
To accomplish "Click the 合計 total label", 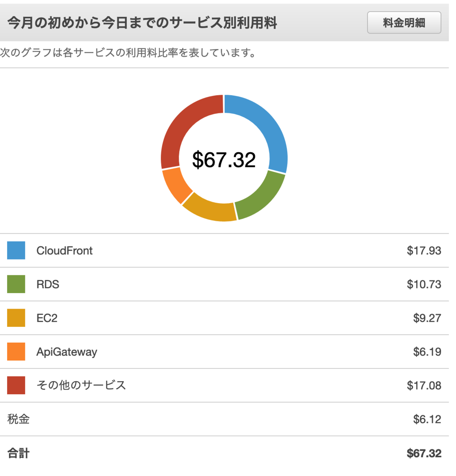I will pos(18,453).
